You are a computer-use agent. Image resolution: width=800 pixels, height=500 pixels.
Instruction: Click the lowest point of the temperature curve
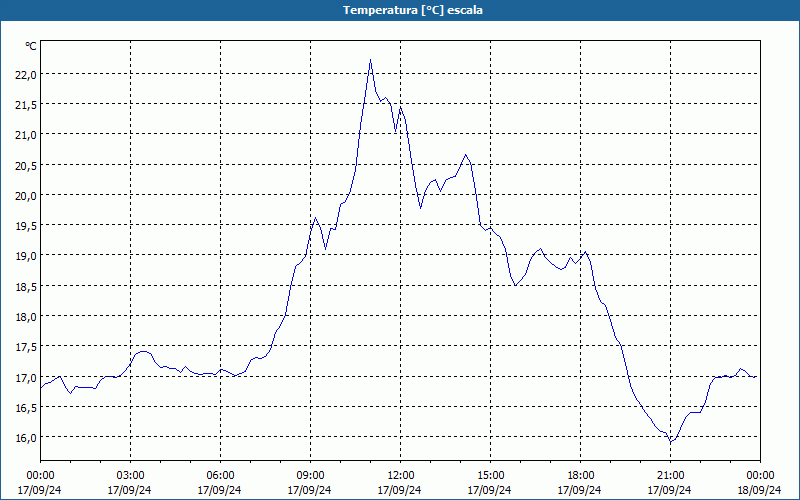(671, 442)
